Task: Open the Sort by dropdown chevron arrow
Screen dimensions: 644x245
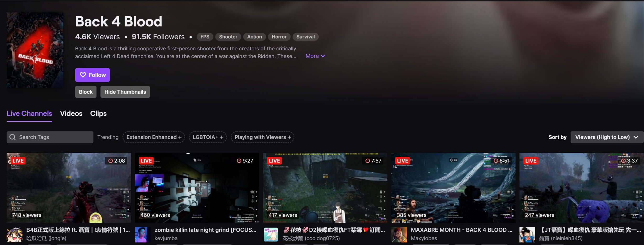Action: point(636,137)
